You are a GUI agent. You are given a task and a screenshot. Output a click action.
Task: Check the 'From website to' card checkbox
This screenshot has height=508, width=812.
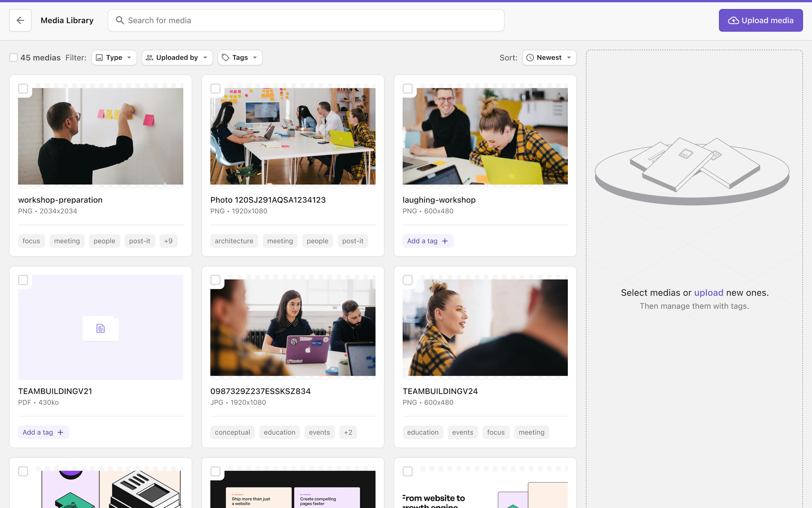point(408,471)
